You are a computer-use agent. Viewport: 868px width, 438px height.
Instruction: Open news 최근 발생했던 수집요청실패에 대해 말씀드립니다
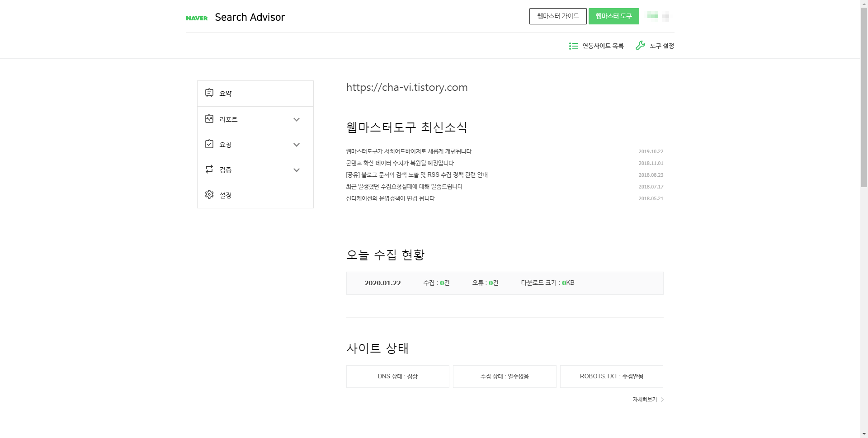(405, 187)
